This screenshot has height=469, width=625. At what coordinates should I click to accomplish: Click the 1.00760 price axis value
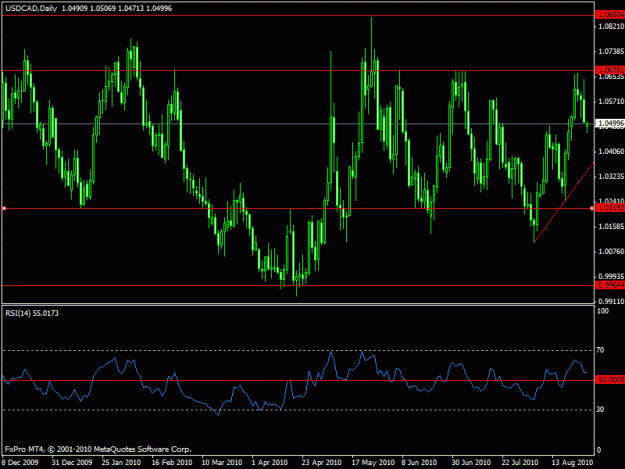click(x=611, y=251)
